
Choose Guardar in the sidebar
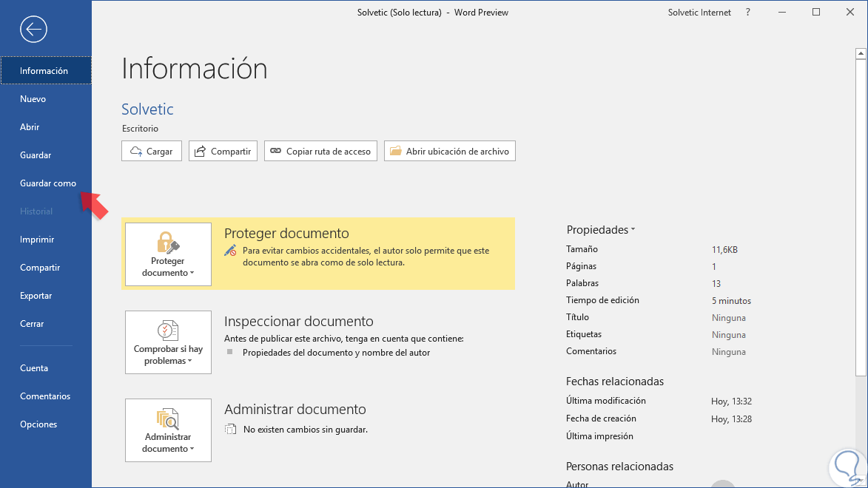[x=46, y=155]
